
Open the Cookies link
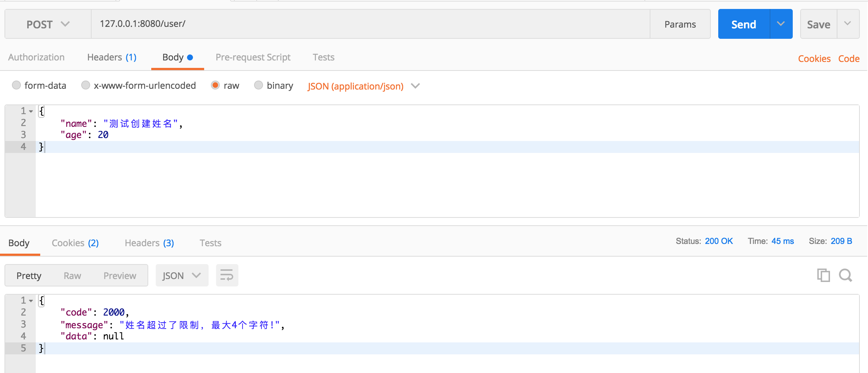coord(814,59)
